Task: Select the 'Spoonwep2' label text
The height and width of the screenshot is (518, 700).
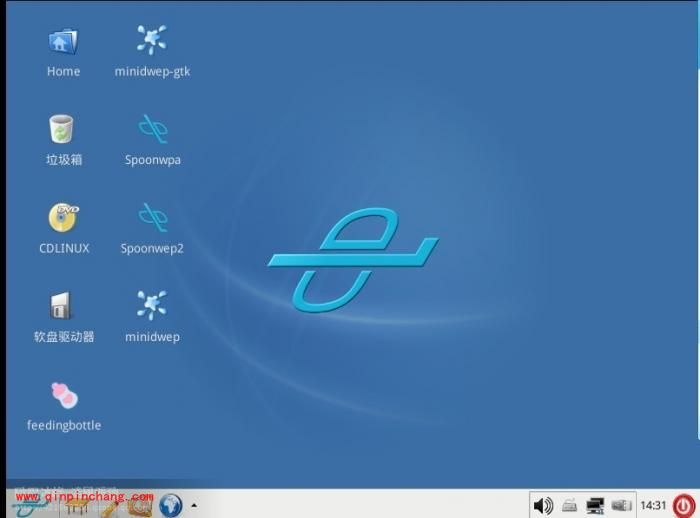Action: pyautogui.click(x=152, y=248)
